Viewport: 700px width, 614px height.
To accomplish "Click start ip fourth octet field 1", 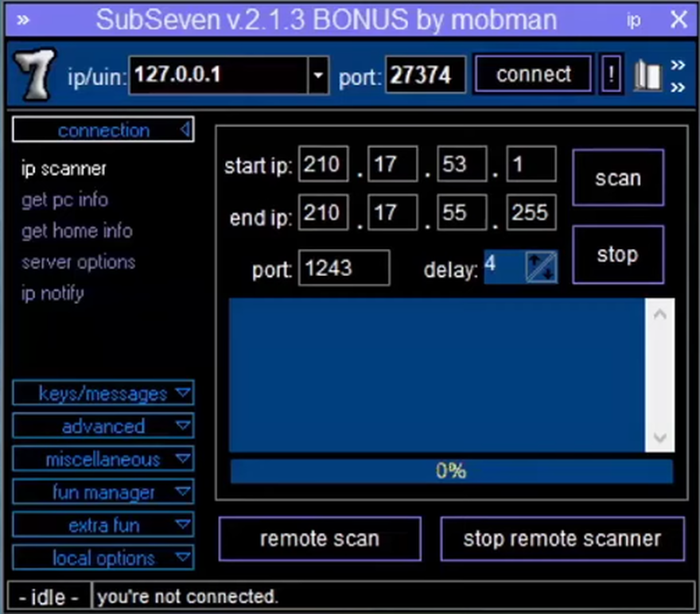I will [x=531, y=164].
